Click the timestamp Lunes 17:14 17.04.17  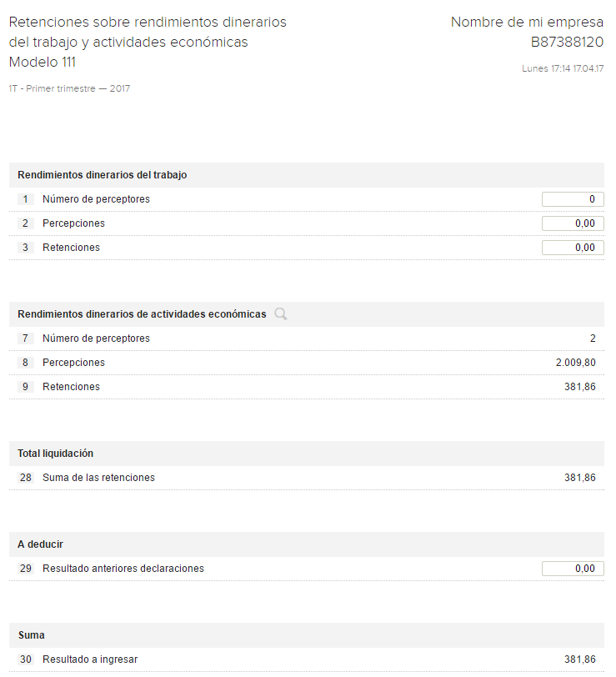[x=563, y=68]
